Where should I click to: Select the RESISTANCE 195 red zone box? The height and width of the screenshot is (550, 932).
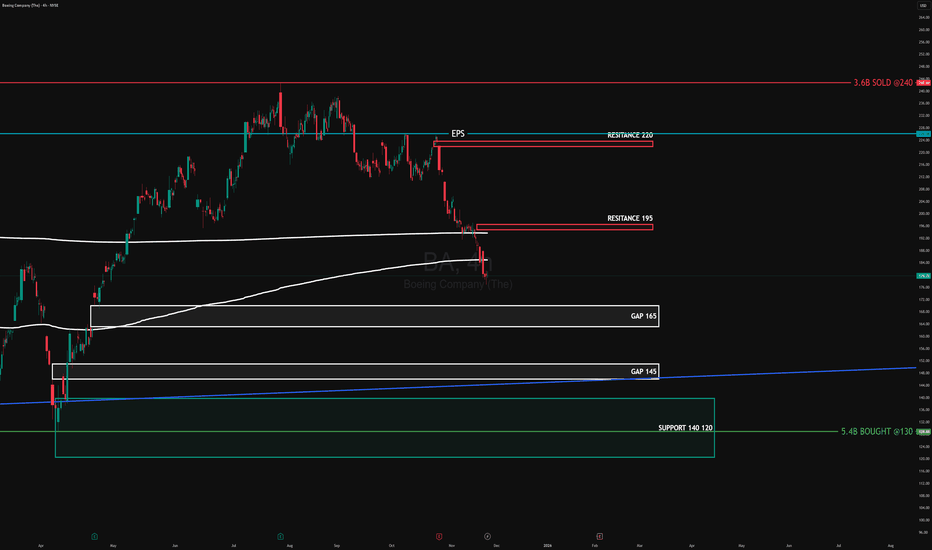(564, 227)
